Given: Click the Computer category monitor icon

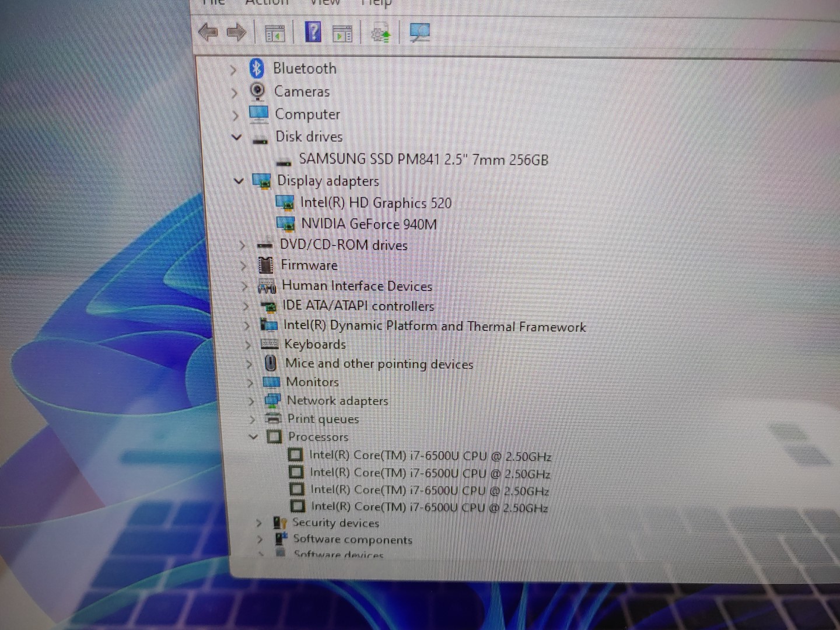Looking at the screenshot, I should [258, 113].
